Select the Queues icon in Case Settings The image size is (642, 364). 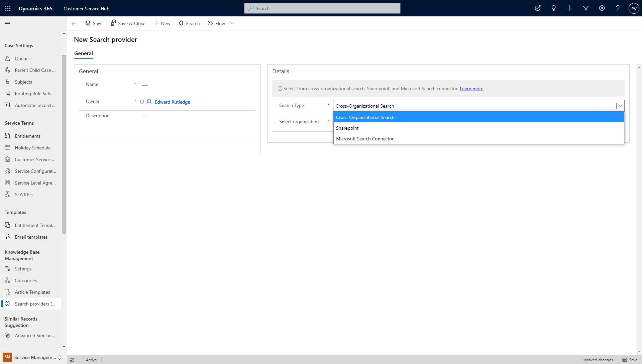point(7,58)
